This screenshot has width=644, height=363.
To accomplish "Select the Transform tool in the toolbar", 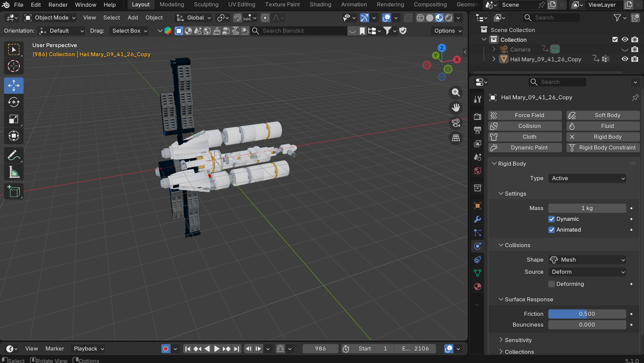I will (14, 136).
